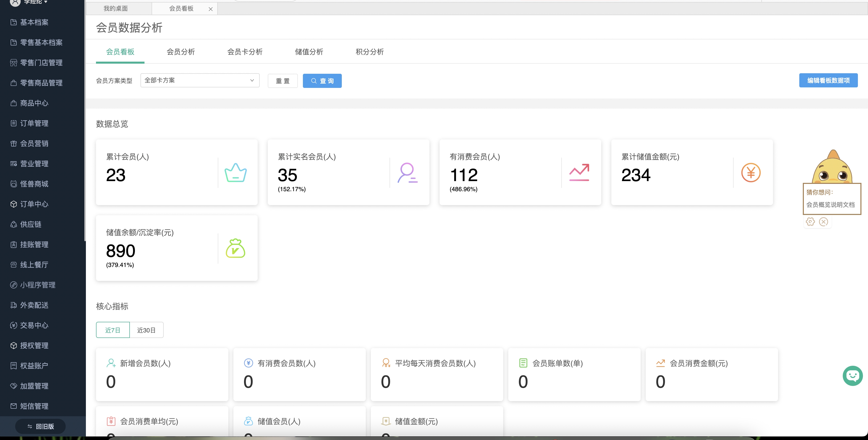868x440 pixels.
Task: Switch to the 会员分析 tab
Action: (x=181, y=52)
